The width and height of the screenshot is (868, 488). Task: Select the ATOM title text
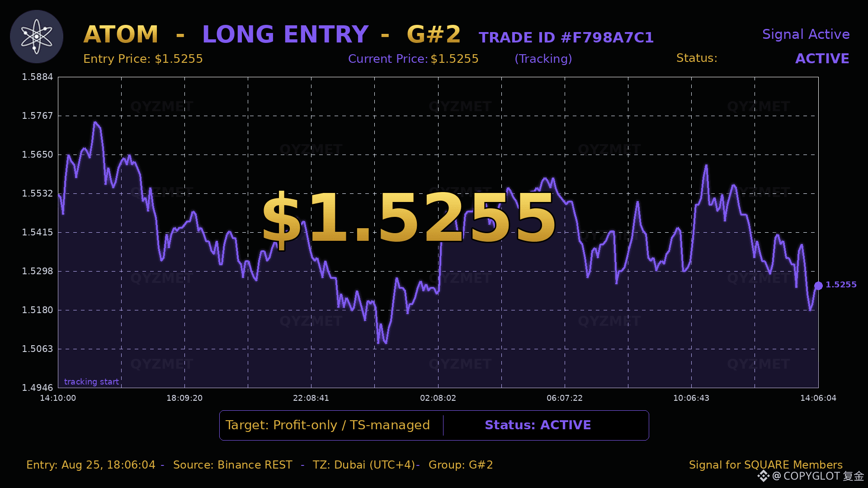(121, 34)
